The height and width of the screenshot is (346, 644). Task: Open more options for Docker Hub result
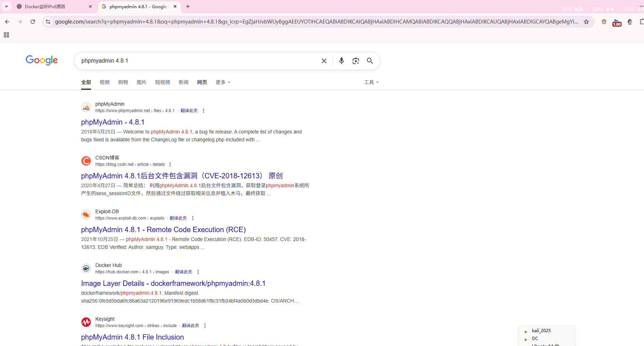[x=198, y=272]
